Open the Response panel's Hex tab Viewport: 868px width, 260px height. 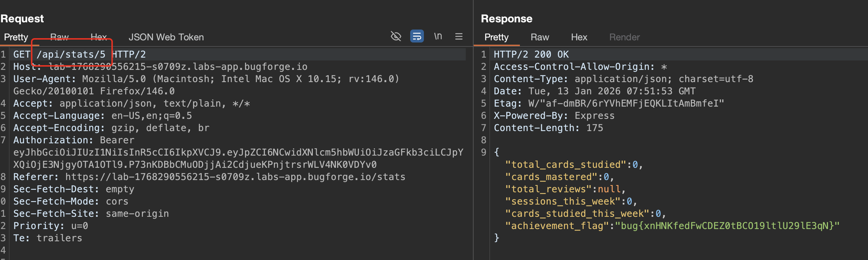(579, 37)
